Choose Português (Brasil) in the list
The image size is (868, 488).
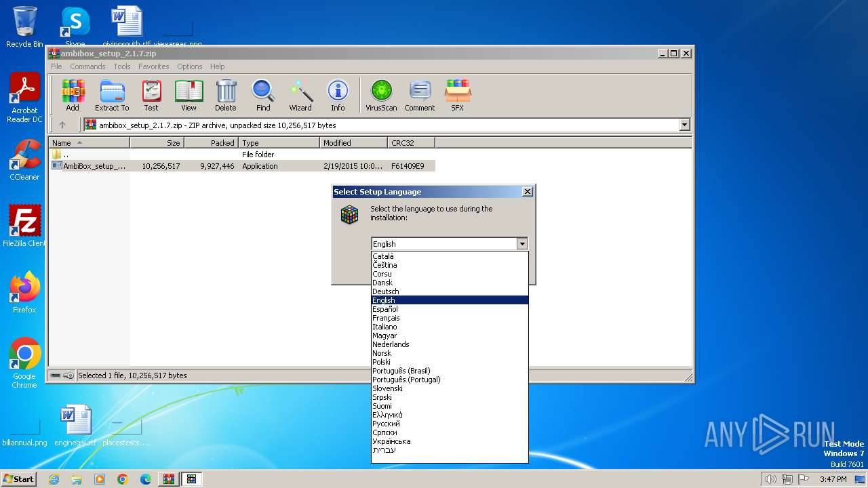click(x=450, y=371)
